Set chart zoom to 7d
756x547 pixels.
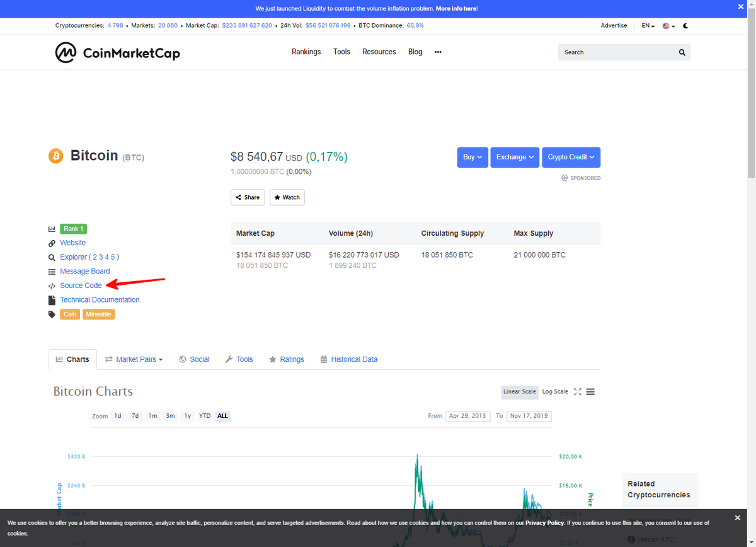[135, 416]
